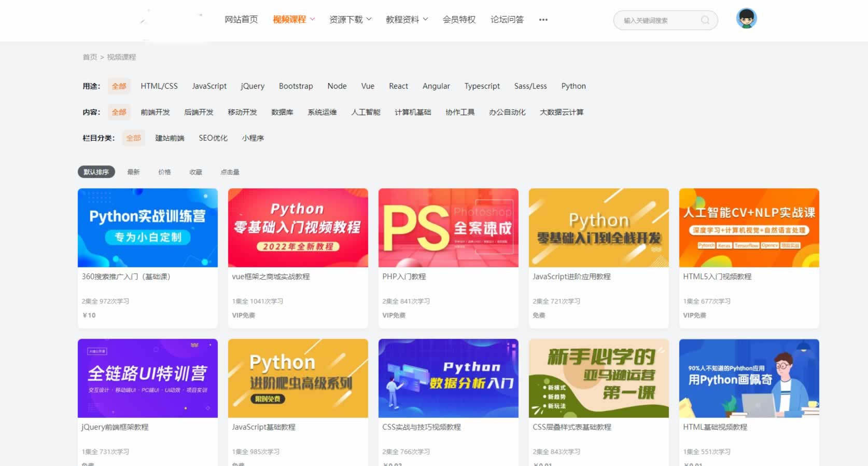Select the 默认排序 sort button
The height and width of the screenshot is (466, 868).
point(96,172)
